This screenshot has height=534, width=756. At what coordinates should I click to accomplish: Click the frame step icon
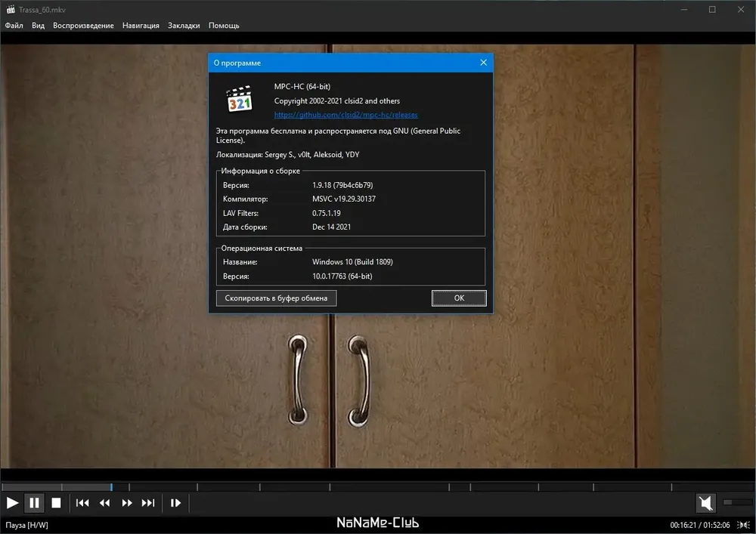[x=175, y=503]
